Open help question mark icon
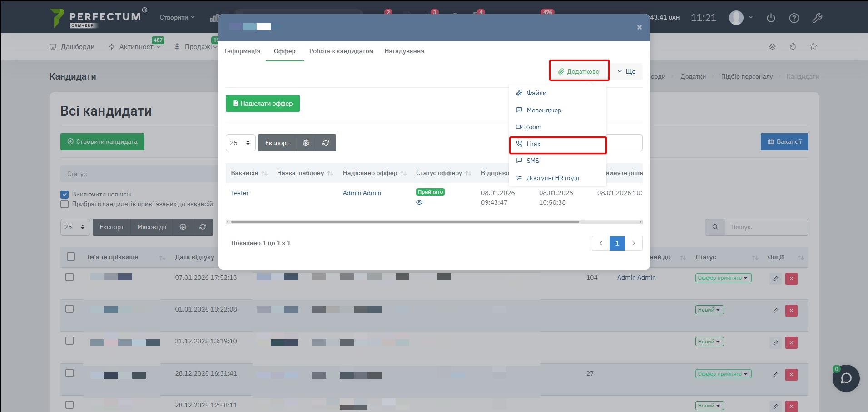Screen dimensions: 868x412 794,18
